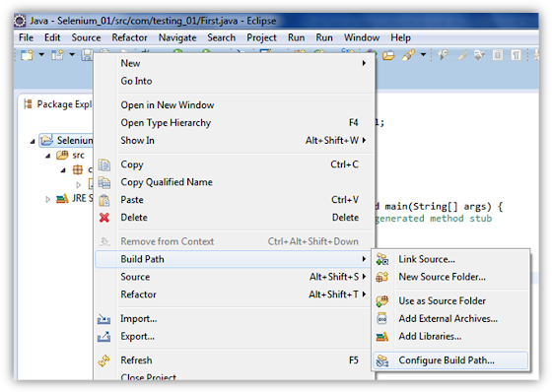552x392 pixels.
Task: Select Add External Archives... entry
Action: pos(450,318)
